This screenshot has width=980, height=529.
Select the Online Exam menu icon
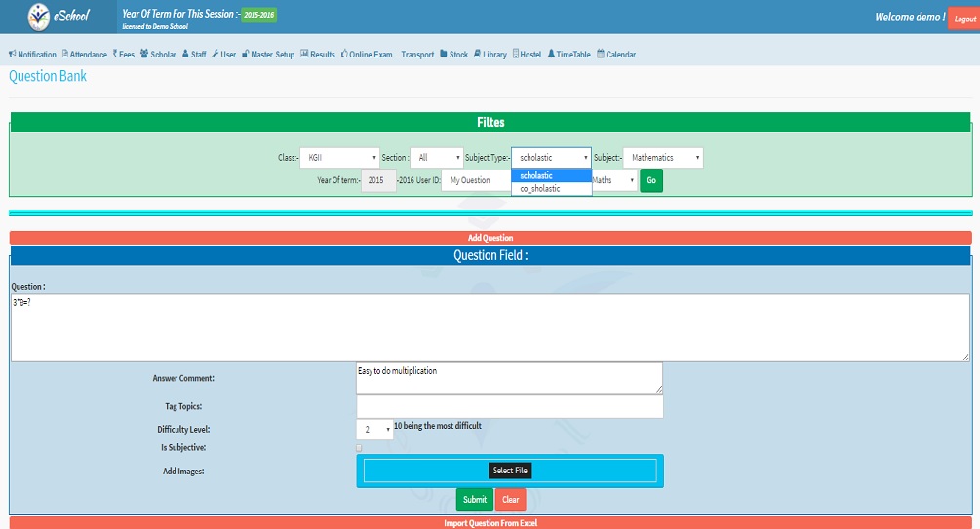[x=344, y=55]
